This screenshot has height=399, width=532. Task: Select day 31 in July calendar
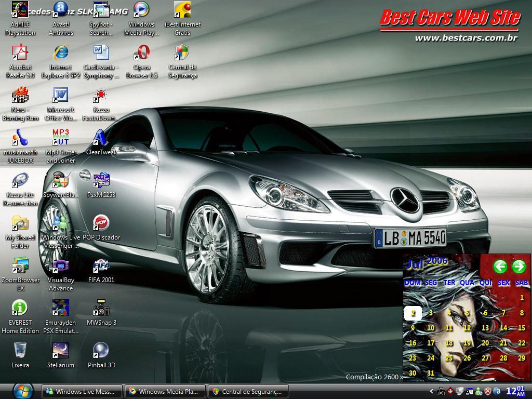click(431, 373)
